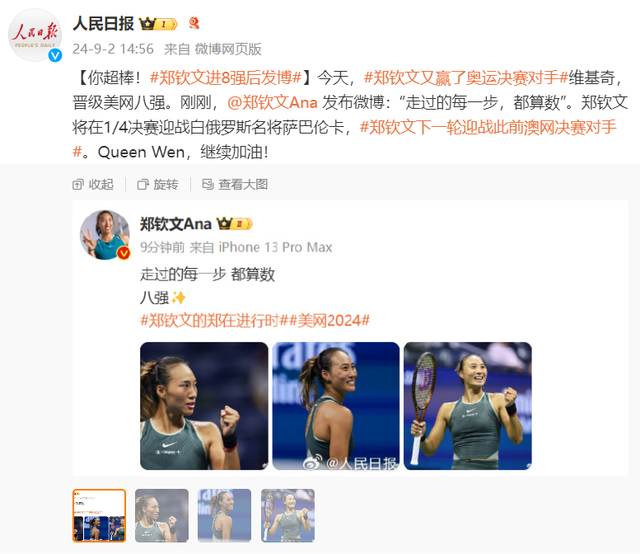Click the 微博网页版 source link
Image resolution: width=640 pixels, height=554 pixels.
click(228, 49)
